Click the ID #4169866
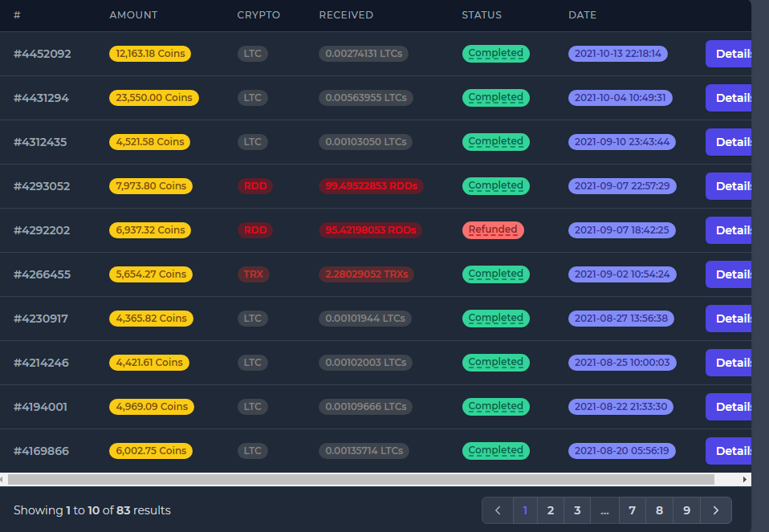This screenshot has height=532, width=769. [x=41, y=451]
